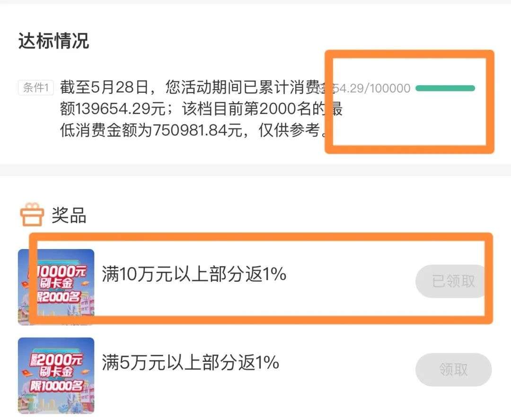Click the green spending progress bar
This screenshot has height=420, width=511.
point(445,88)
